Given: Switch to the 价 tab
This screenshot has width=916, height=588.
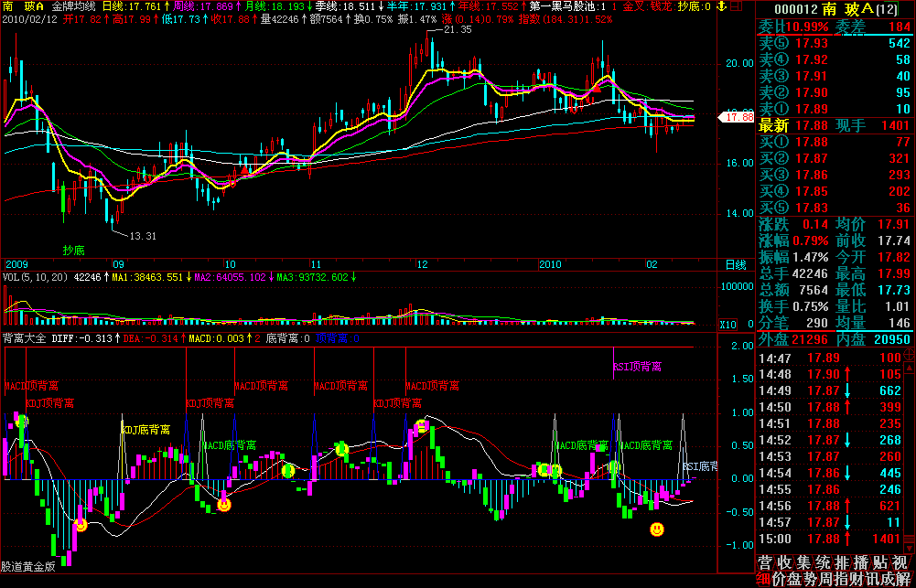Looking at the screenshot, I should click(x=780, y=579).
